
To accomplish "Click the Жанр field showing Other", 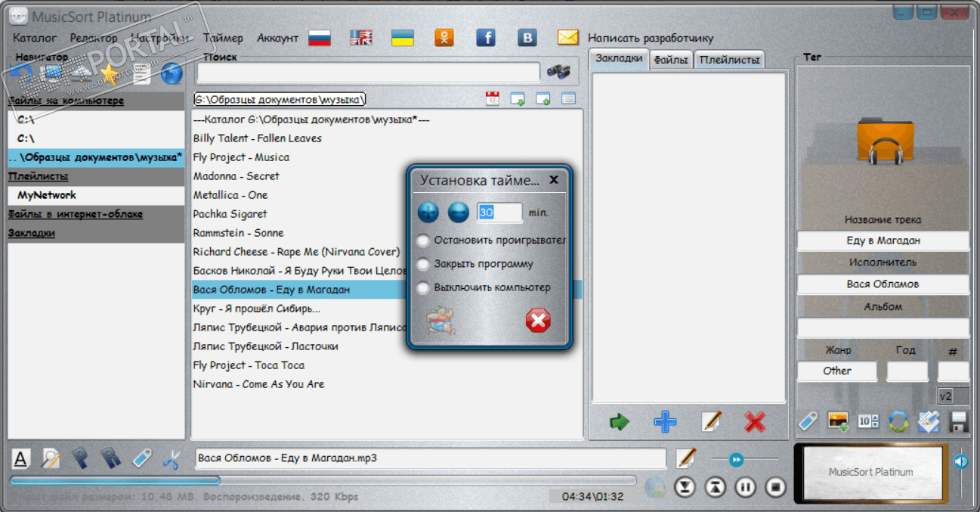I will [x=837, y=371].
